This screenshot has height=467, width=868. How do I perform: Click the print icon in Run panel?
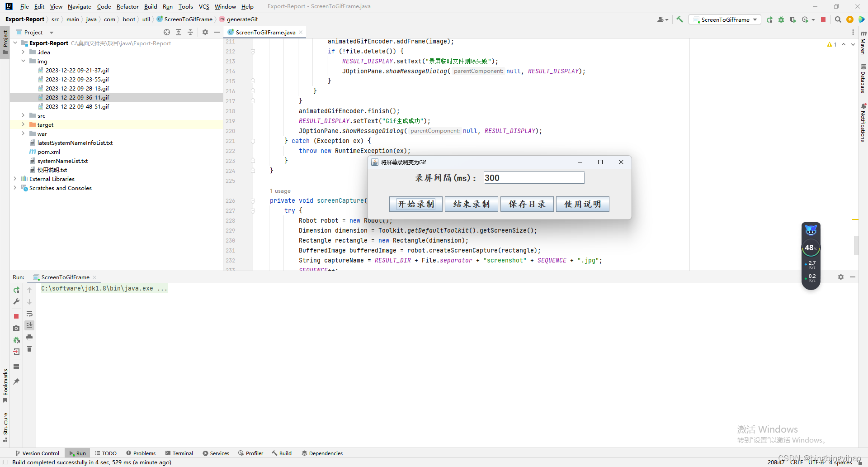pyautogui.click(x=29, y=337)
